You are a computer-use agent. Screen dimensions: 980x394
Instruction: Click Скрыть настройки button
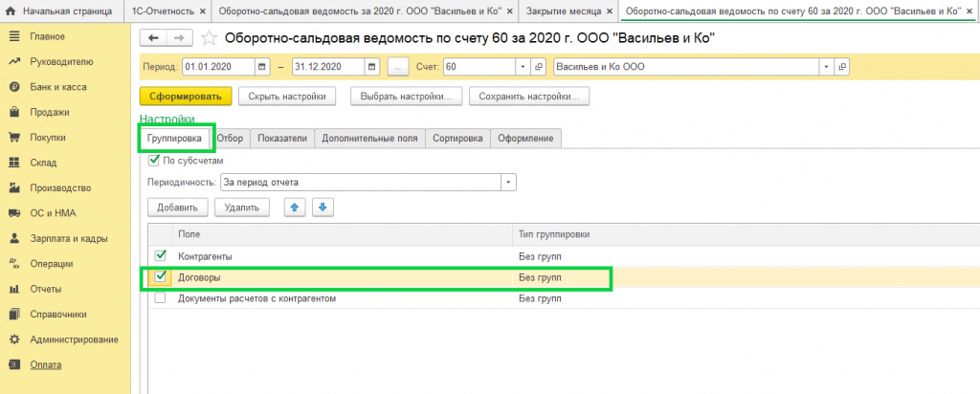coord(287,97)
